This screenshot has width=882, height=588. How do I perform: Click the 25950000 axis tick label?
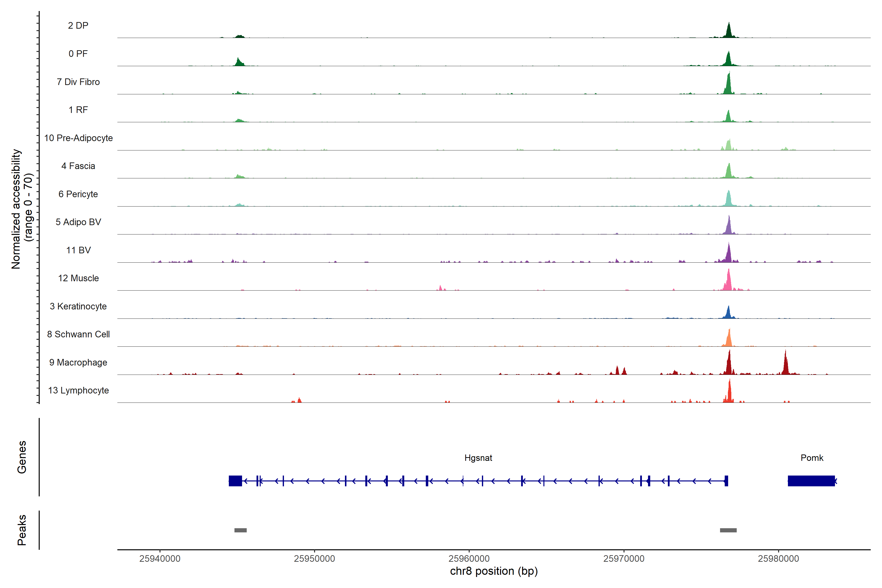[314, 558]
